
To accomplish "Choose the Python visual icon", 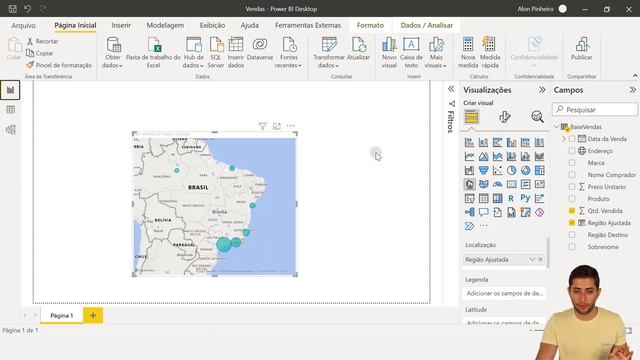I will pos(525,198).
